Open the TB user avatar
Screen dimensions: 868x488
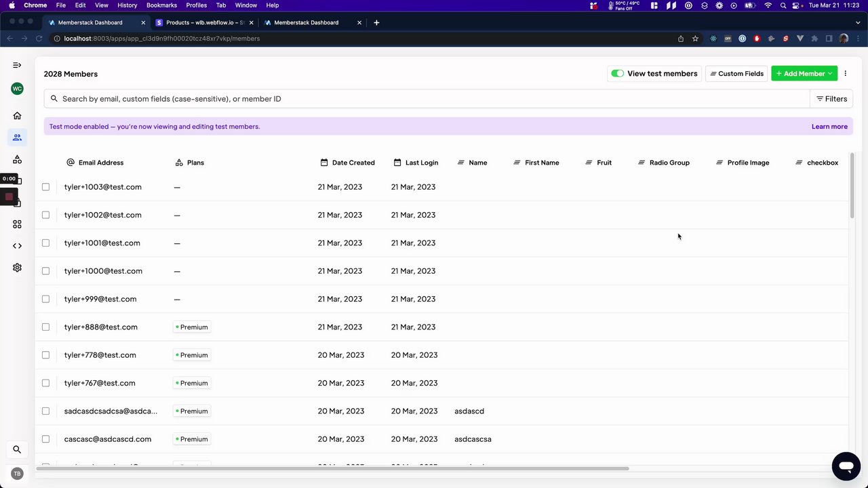[17, 474]
